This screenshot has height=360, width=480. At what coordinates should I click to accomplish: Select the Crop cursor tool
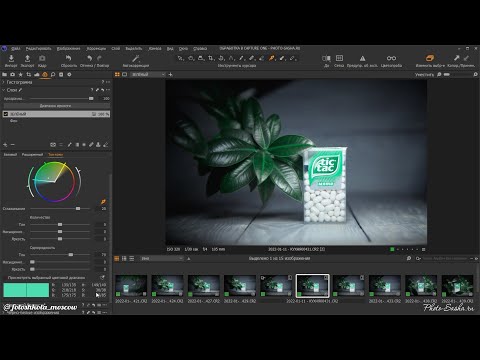click(x=211, y=58)
